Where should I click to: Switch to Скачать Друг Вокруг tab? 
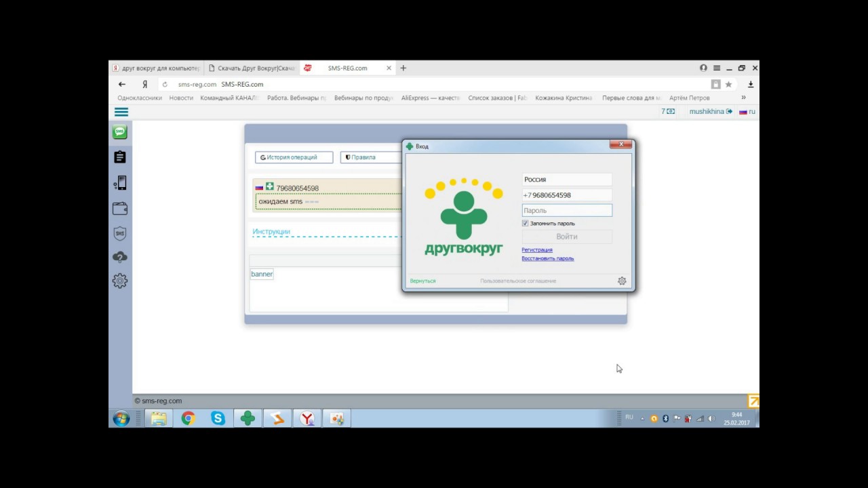tap(251, 68)
